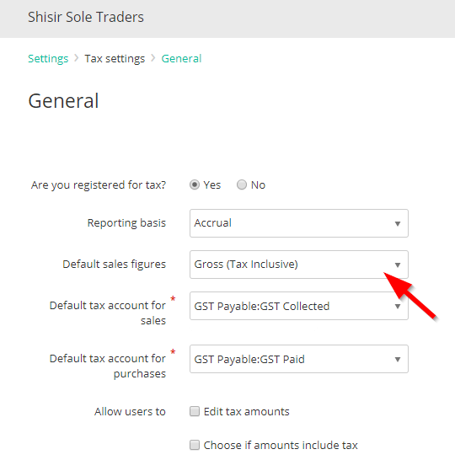Open the General breadcrumb link

(181, 59)
